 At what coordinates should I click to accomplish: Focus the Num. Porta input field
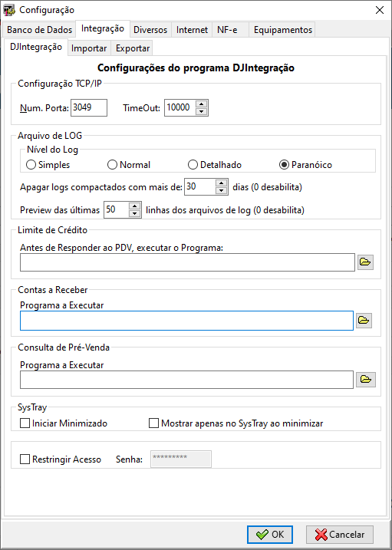pyautogui.click(x=89, y=107)
